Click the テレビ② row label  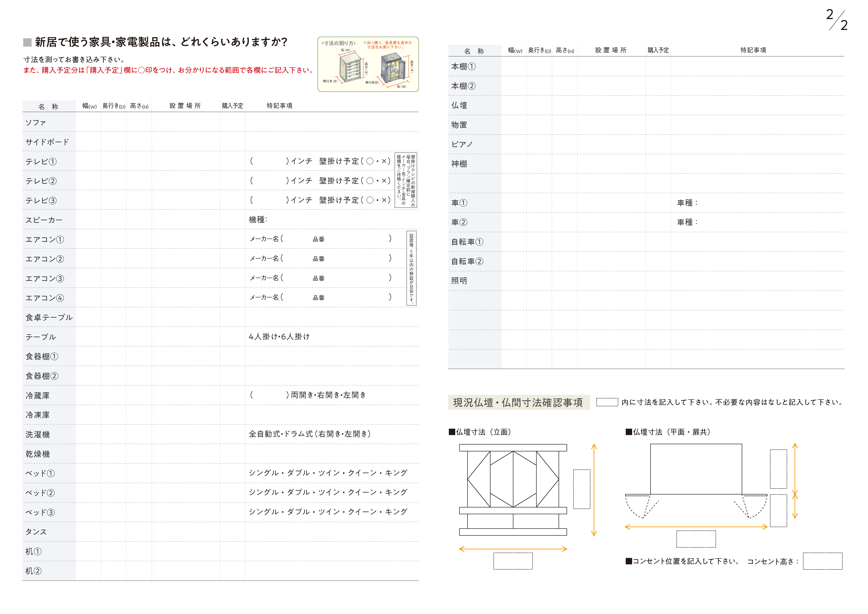tap(41, 181)
